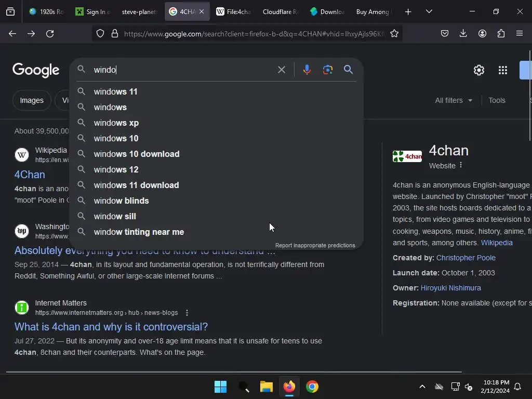This screenshot has height=399, width=532.
Task: Open Wikipedia link in knowledge panel
Action: [x=496, y=243]
